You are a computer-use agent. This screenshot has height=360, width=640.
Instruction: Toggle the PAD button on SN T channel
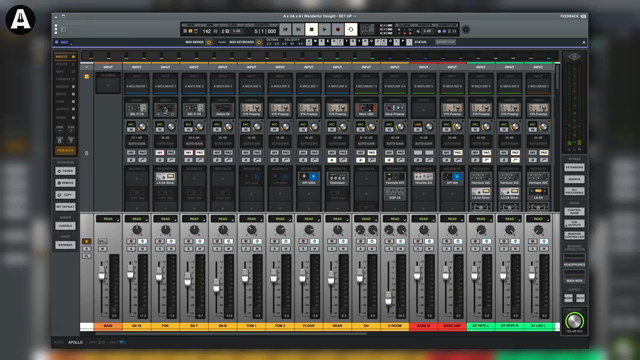tap(200, 153)
